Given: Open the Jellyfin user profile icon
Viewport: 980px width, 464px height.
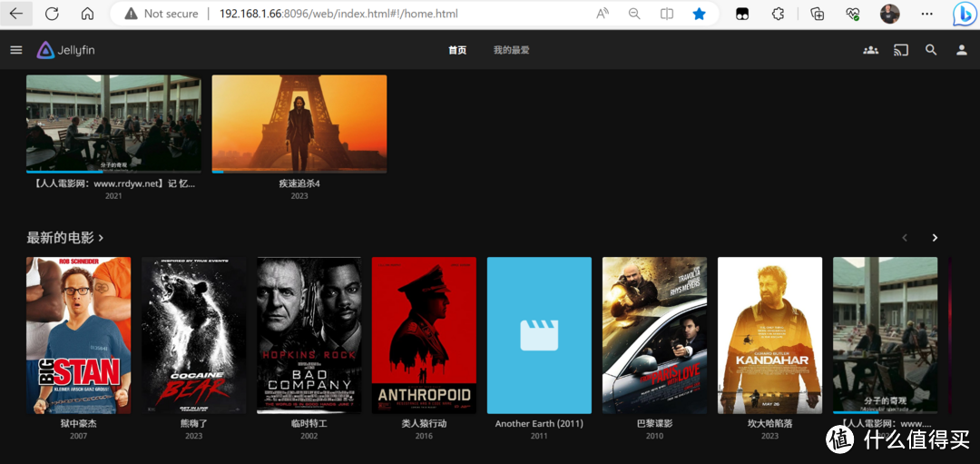Looking at the screenshot, I should pos(962,50).
